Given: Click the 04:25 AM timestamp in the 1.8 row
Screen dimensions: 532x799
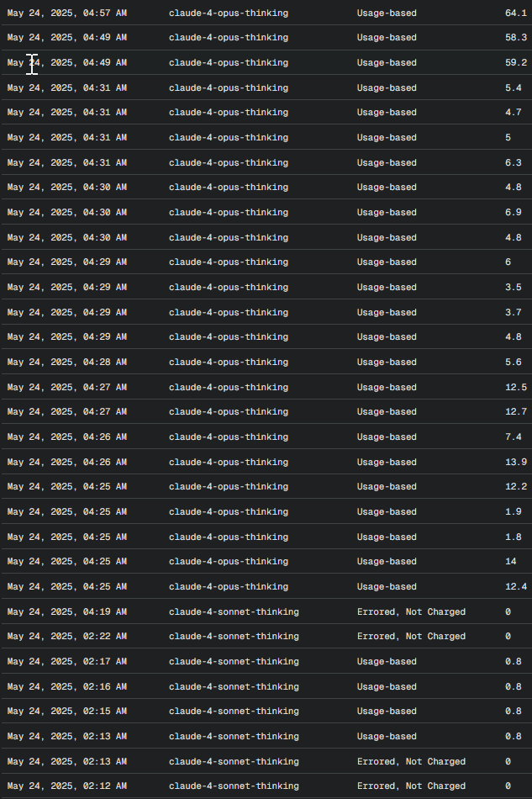Looking at the screenshot, I should 66,537.
